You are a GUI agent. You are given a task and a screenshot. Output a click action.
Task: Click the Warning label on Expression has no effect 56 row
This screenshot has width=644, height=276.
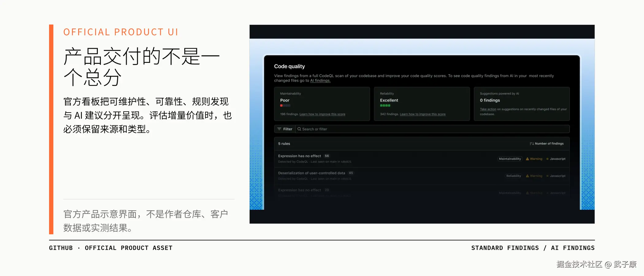(536, 159)
